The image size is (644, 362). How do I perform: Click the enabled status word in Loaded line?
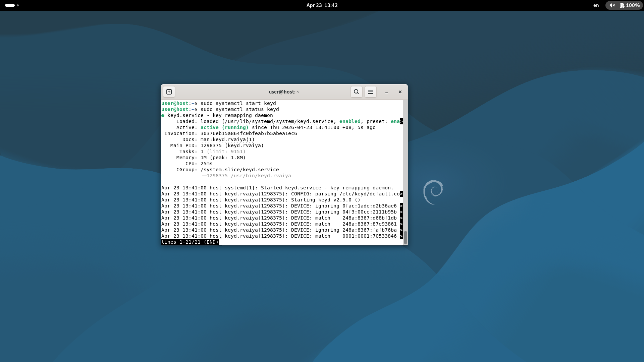tap(350, 121)
